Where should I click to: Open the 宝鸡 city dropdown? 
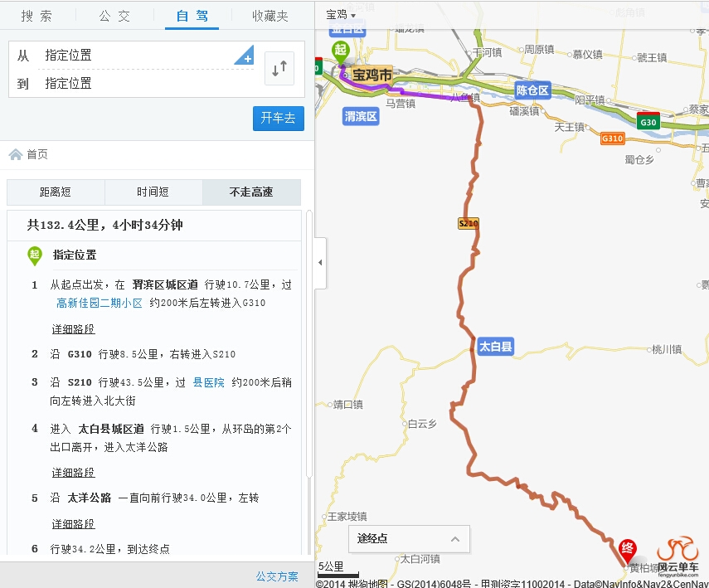tap(340, 15)
